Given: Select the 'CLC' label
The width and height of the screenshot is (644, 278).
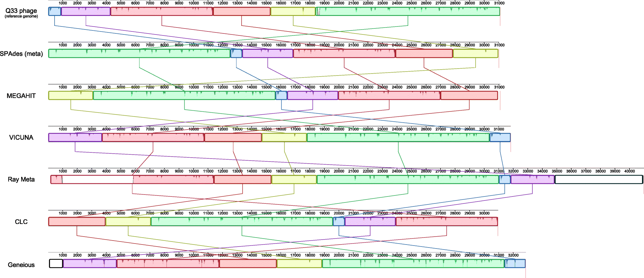Looking at the screenshot, I should tap(21, 222).
